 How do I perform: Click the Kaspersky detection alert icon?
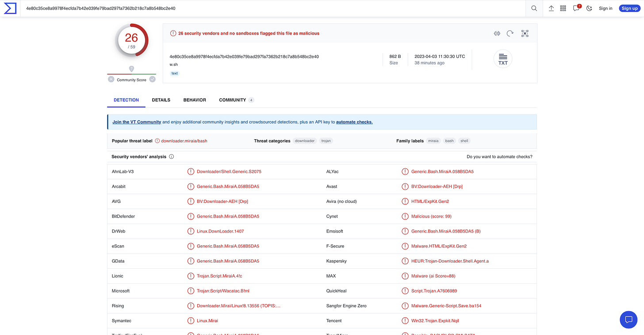[405, 261]
